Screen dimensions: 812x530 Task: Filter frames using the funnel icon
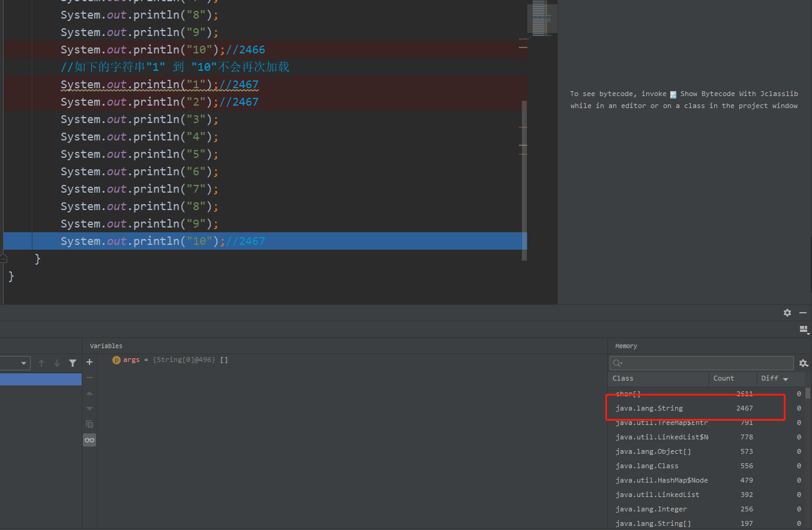73,363
